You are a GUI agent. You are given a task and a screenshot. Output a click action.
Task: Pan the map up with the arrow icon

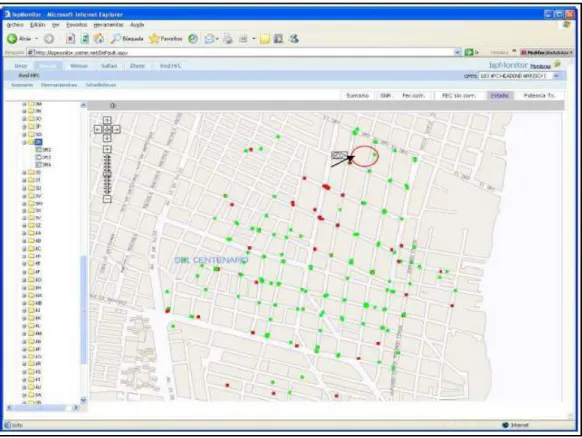(107, 120)
